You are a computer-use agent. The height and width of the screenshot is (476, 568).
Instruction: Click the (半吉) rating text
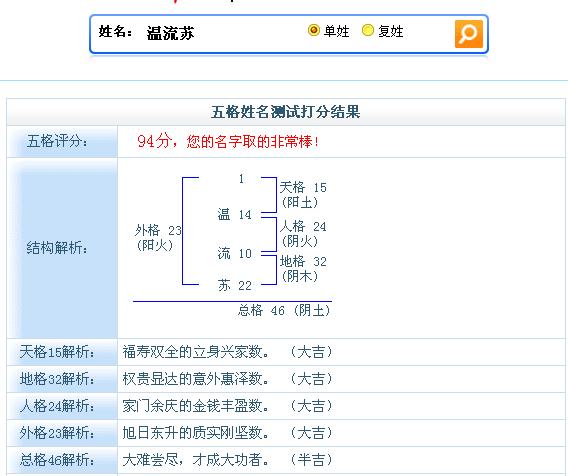[x=311, y=460]
